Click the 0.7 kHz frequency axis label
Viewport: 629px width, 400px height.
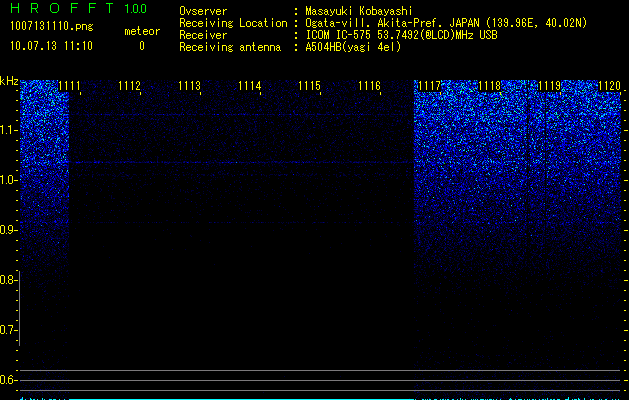click(8, 330)
